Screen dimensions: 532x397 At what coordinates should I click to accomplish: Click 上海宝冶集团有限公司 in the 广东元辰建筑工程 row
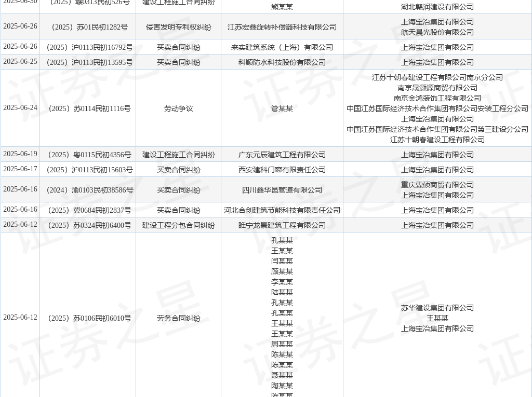pos(437,155)
